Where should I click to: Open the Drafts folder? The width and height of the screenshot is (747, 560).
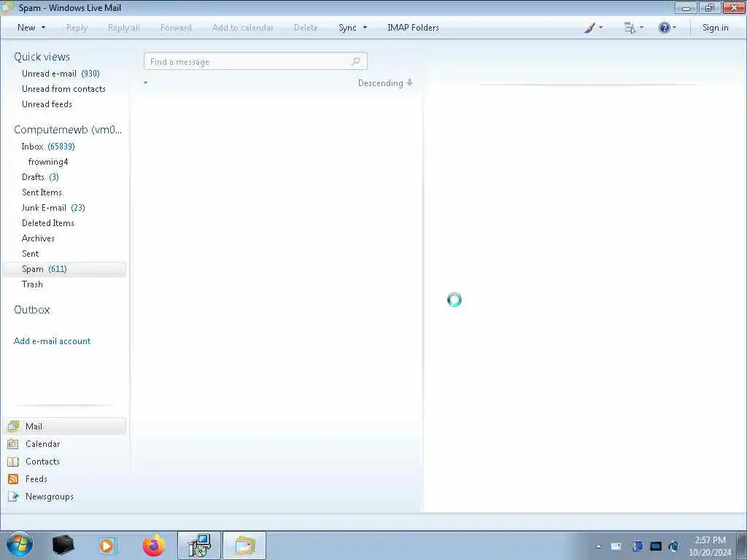[40, 177]
